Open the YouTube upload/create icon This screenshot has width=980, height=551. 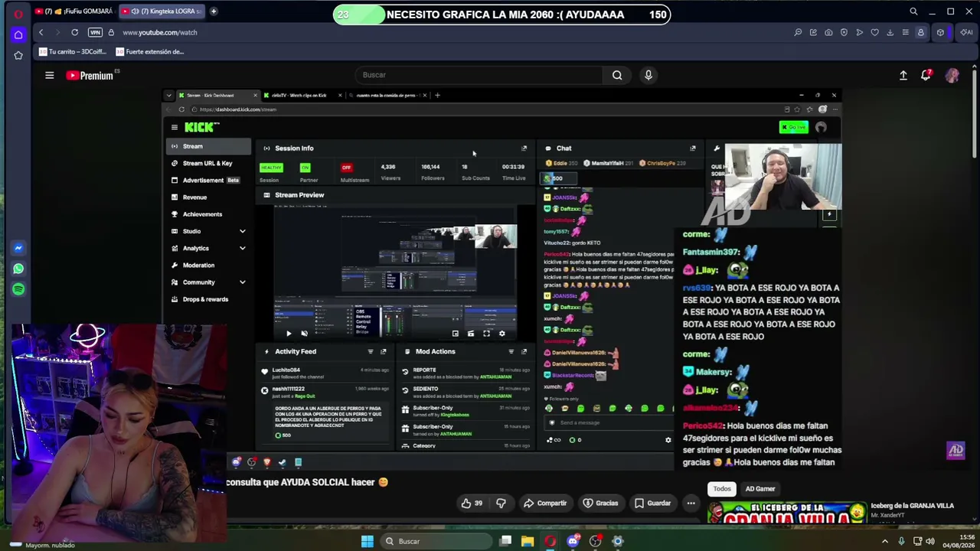click(x=903, y=75)
